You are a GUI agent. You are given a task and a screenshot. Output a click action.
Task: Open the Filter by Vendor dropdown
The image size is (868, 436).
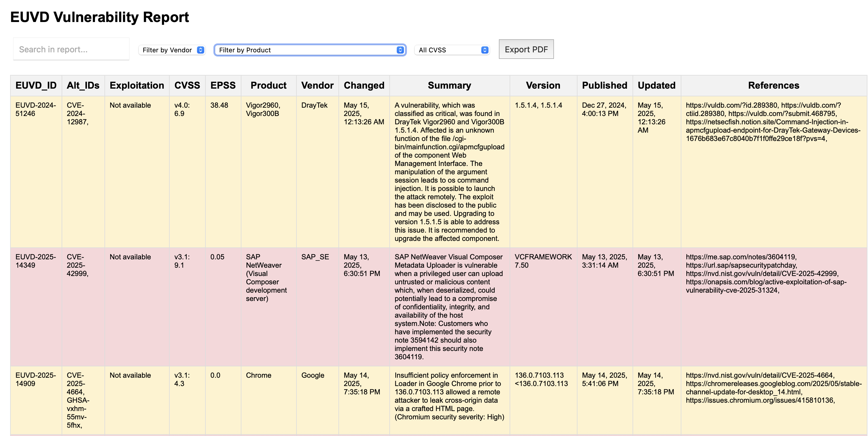tap(172, 50)
